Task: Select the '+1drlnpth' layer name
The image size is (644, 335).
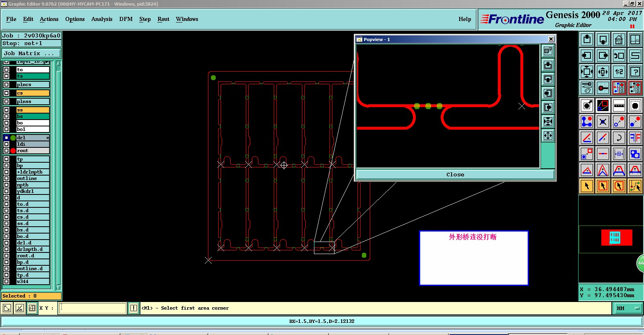Action: [33, 172]
